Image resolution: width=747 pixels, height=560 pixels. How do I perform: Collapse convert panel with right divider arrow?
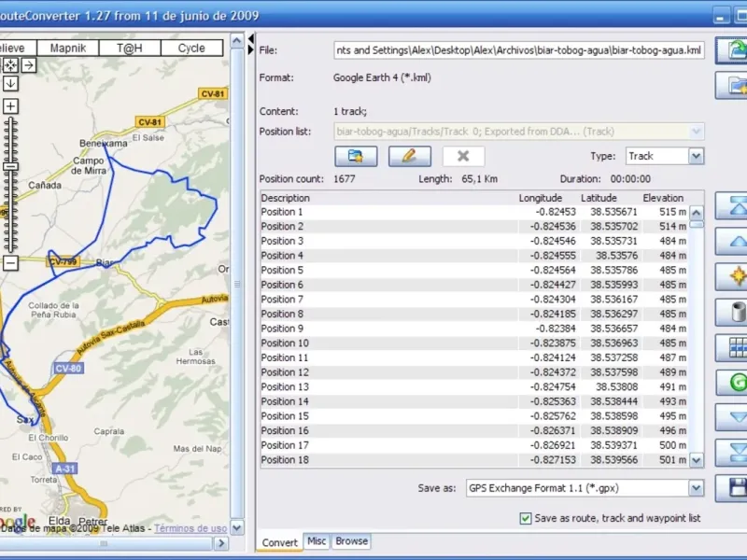[x=251, y=49]
